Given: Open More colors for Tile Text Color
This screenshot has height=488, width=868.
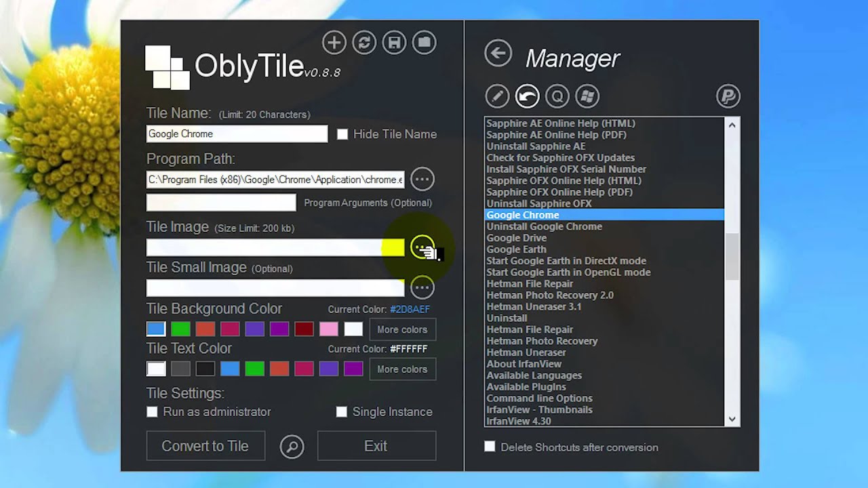Looking at the screenshot, I should coord(402,369).
